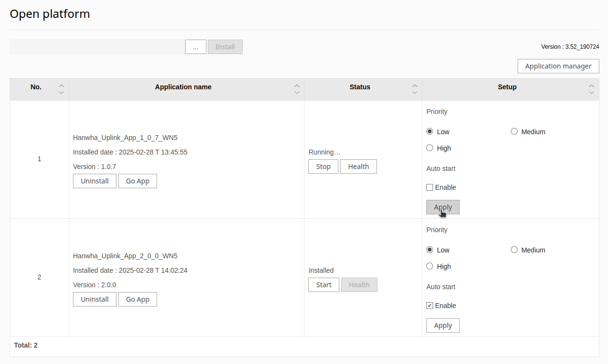Select Medium priority for Hanwha_Uplink_App_1_0_7_WN5
Image resolution: width=608 pixels, height=364 pixels.
[514, 131]
